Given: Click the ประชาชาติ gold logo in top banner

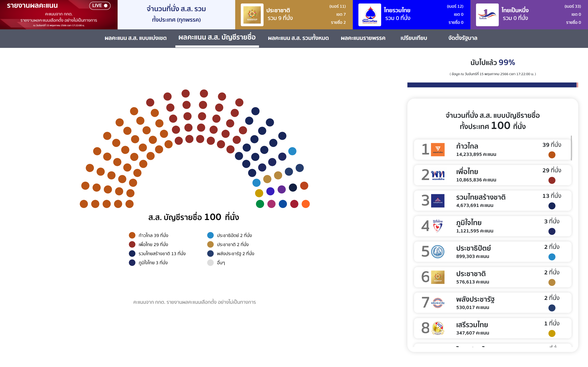Looking at the screenshot, I should point(252,15).
